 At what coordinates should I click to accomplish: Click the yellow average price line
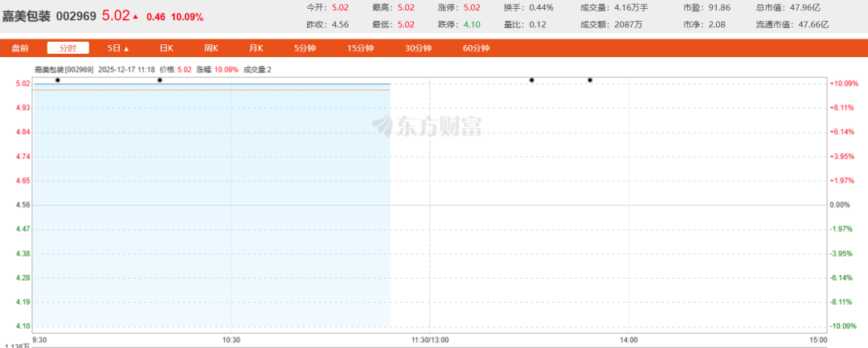point(211,90)
